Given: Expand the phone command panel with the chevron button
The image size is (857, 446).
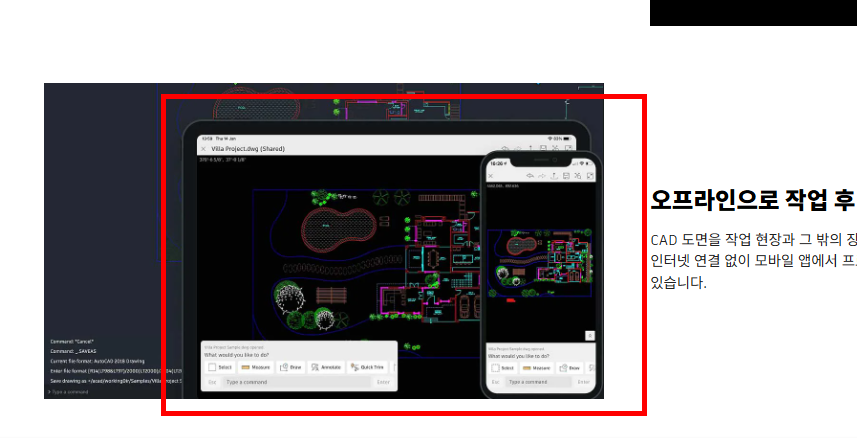Looking at the screenshot, I should click(590, 336).
